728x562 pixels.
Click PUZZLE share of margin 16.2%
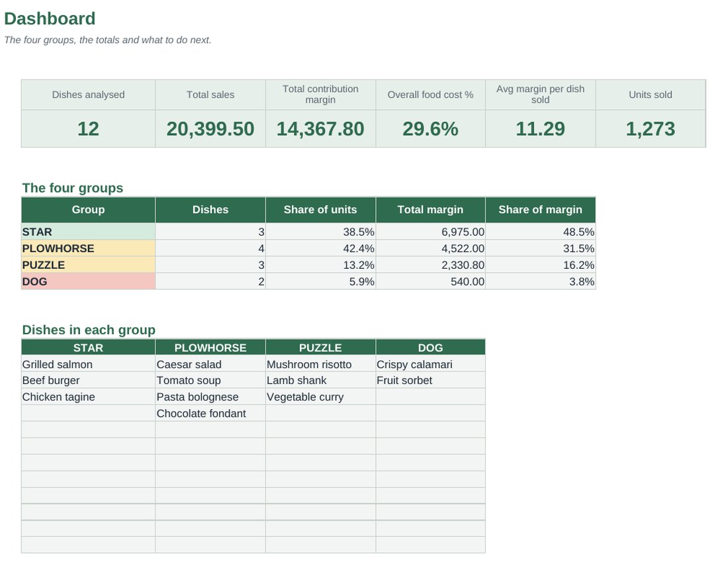(541, 265)
